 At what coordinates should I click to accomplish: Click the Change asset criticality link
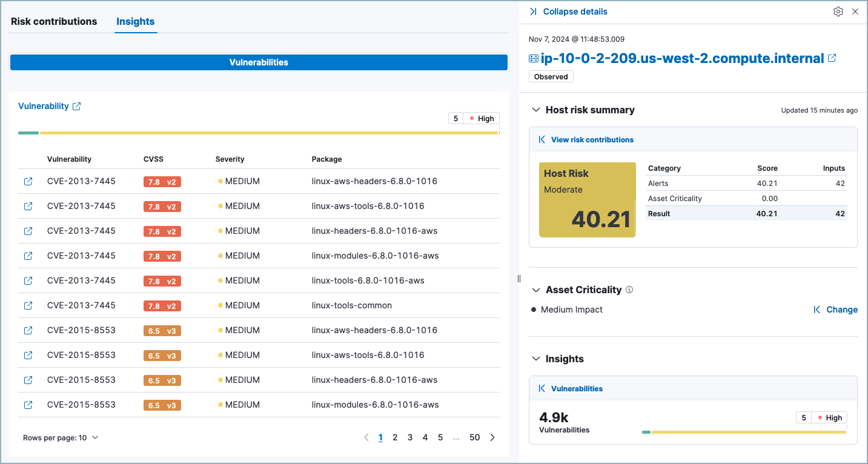841,309
